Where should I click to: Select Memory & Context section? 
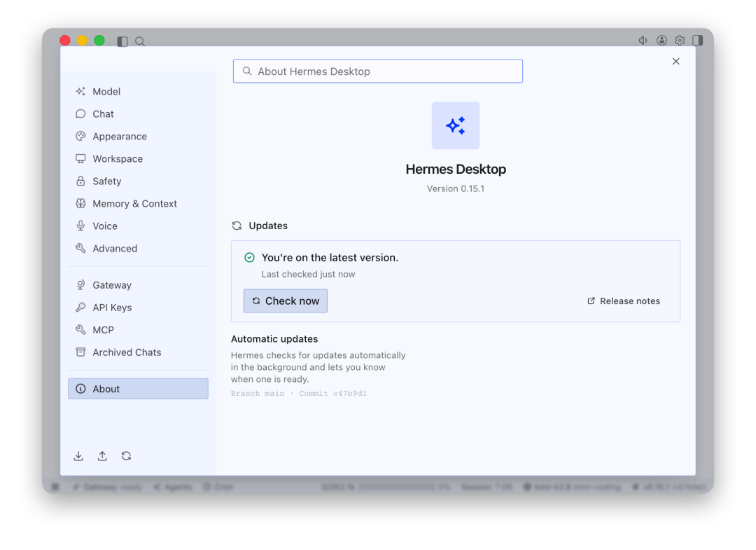(139, 204)
